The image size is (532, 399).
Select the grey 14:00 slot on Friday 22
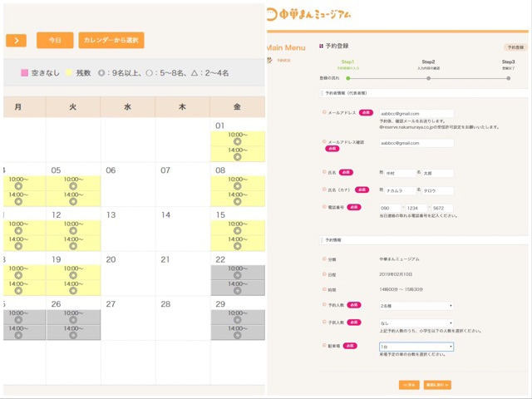click(x=238, y=288)
